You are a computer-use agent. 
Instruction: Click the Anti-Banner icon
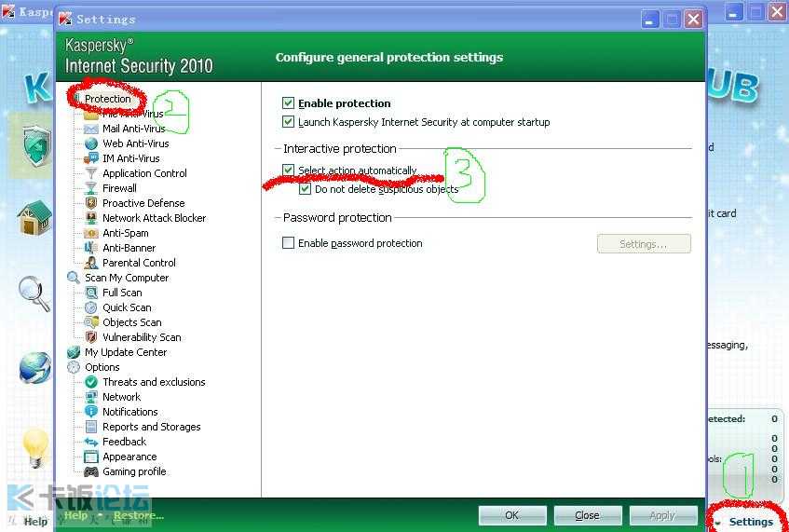click(91, 248)
